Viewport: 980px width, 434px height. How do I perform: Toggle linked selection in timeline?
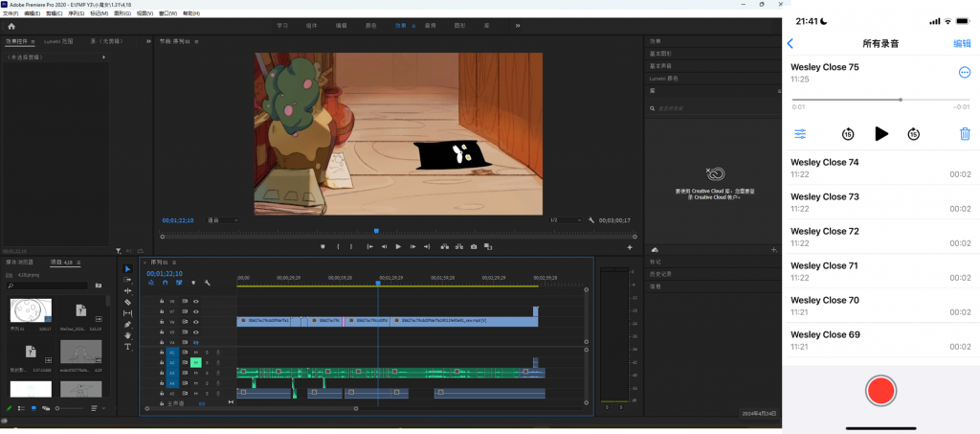[179, 283]
